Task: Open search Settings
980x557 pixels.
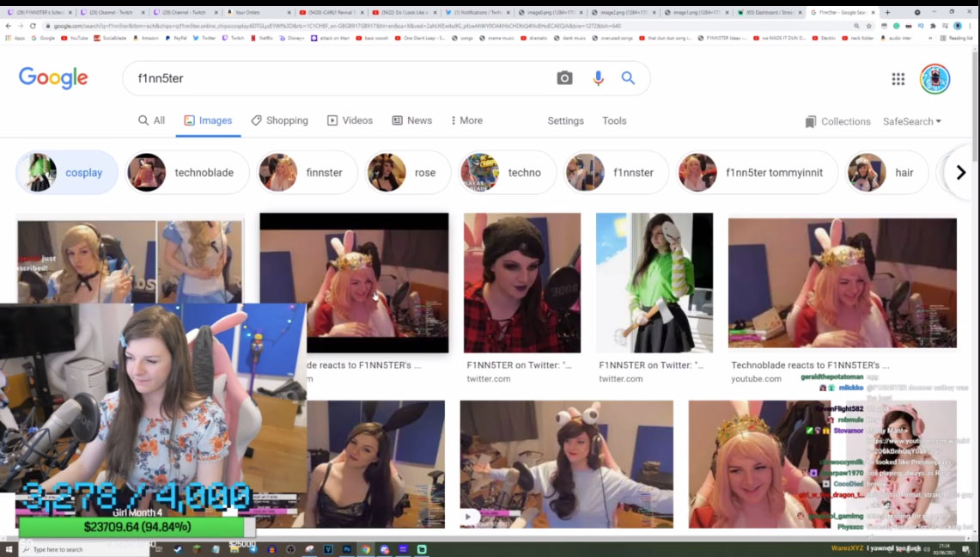Action: pyautogui.click(x=566, y=120)
